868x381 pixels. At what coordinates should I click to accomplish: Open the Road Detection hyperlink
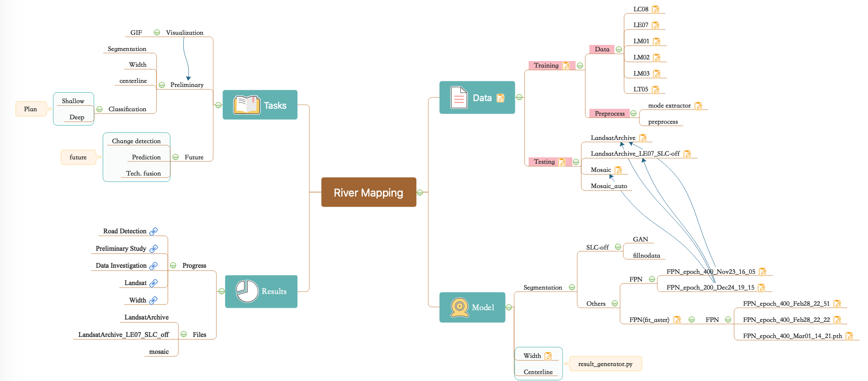click(153, 231)
